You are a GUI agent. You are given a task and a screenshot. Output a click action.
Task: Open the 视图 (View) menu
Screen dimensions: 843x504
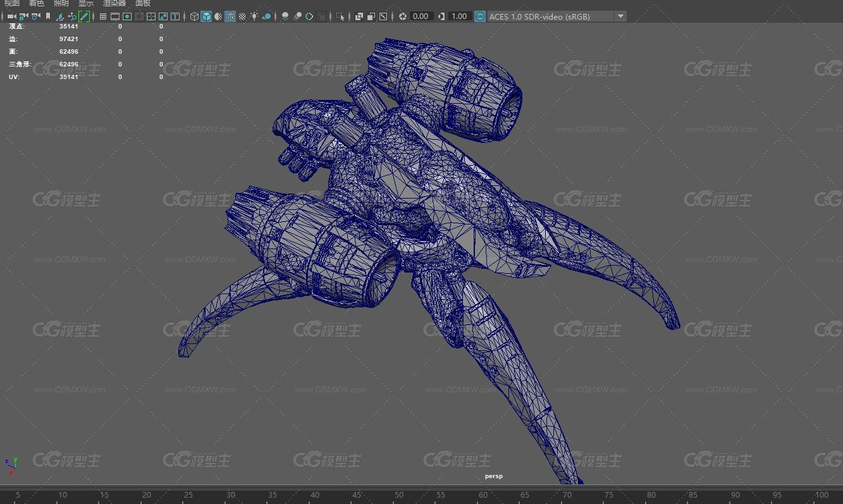[x=12, y=3]
